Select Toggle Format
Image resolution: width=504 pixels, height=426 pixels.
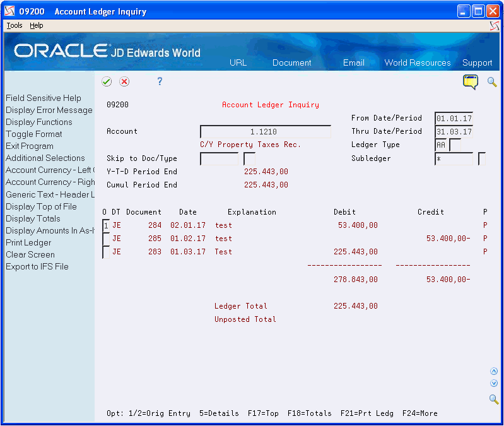pos(34,134)
